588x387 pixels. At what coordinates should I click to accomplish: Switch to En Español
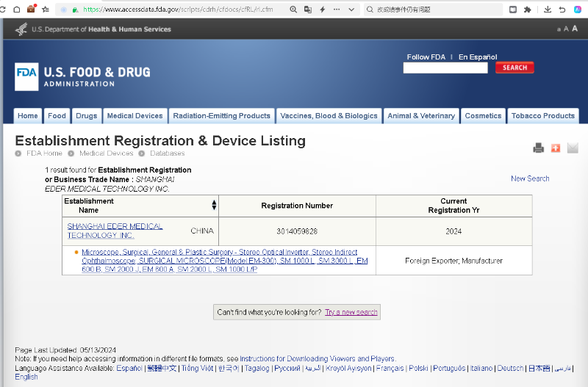pyautogui.click(x=478, y=57)
